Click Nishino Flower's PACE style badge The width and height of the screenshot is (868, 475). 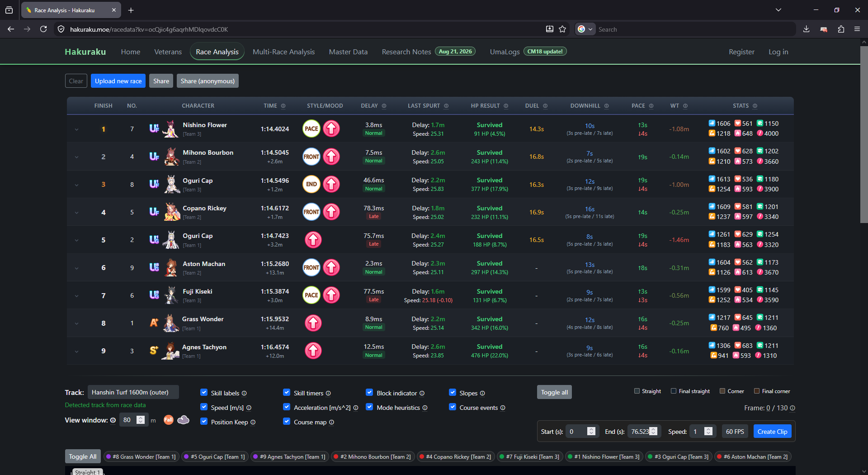(311, 129)
